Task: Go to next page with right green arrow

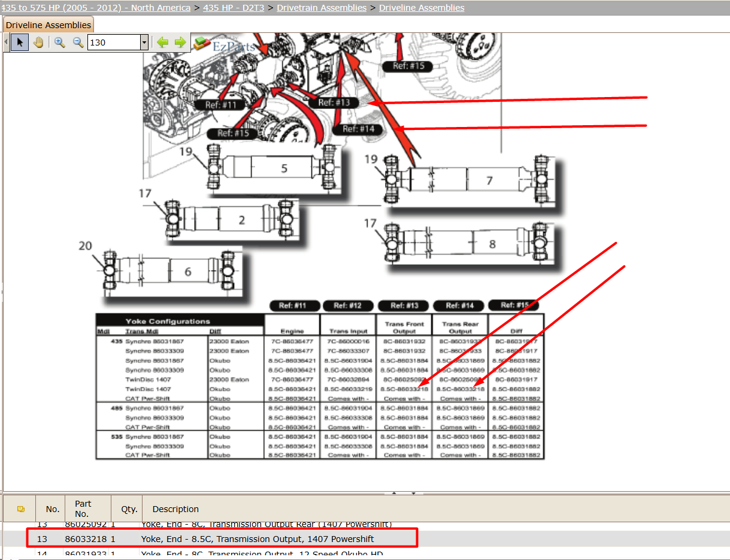Action: [x=180, y=43]
